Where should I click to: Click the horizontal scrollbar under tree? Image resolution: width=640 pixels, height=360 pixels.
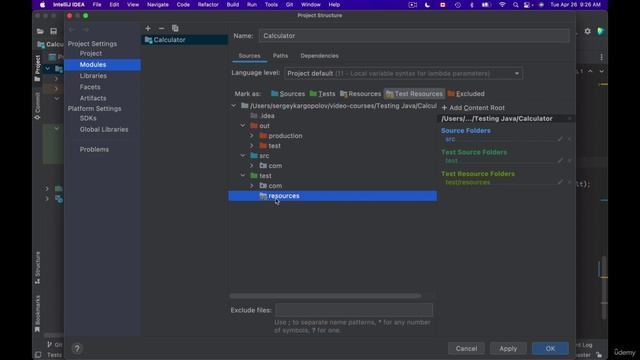pyautogui.click(x=325, y=296)
